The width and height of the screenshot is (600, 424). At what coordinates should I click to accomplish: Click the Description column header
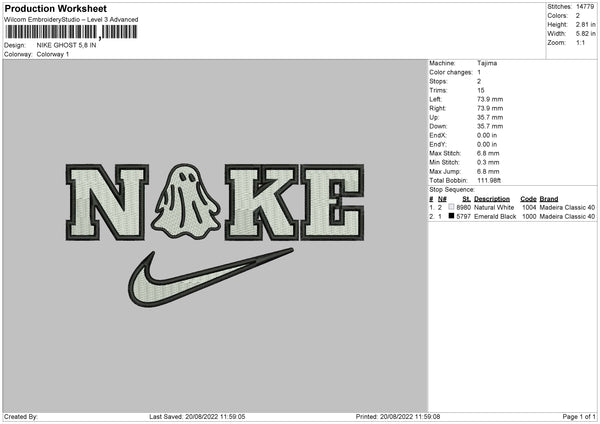[492, 199]
